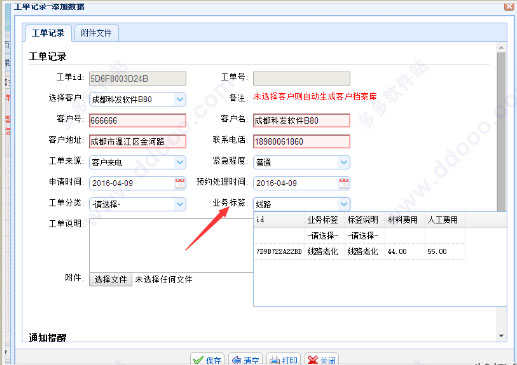517x365 pixels.
Task: Toggle the 业务标签 dropdown arrow
Action: coord(344,204)
